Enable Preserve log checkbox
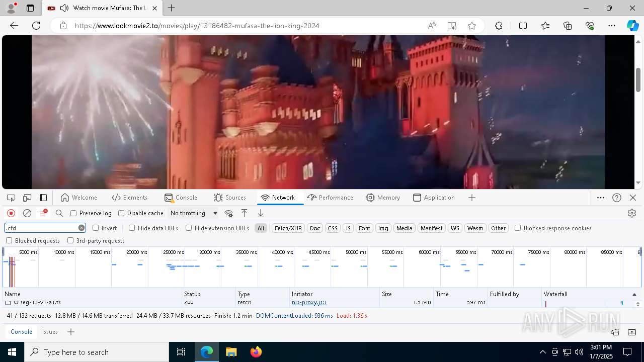This screenshot has width=644, height=362. click(x=73, y=213)
